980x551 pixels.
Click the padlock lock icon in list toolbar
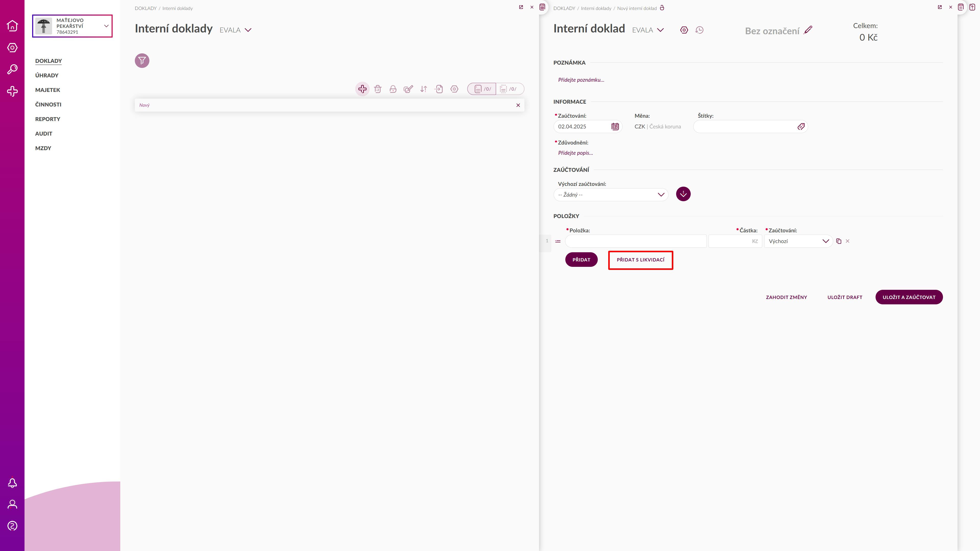pyautogui.click(x=393, y=89)
